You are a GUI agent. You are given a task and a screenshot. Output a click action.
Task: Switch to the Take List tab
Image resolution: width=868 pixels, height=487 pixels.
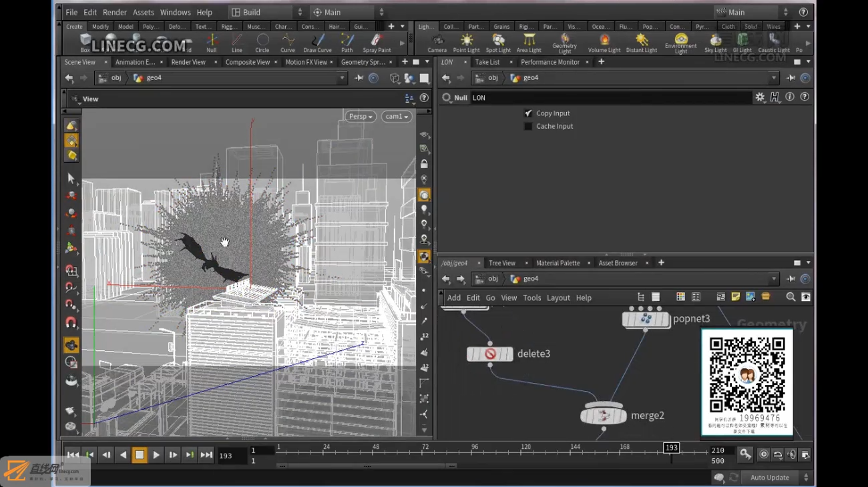pyautogui.click(x=487, y=62)
